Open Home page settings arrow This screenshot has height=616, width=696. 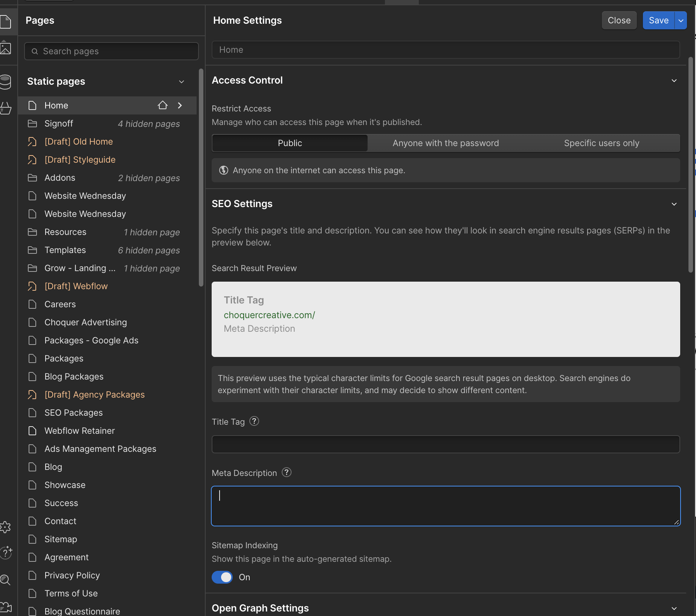click(180, 105)
